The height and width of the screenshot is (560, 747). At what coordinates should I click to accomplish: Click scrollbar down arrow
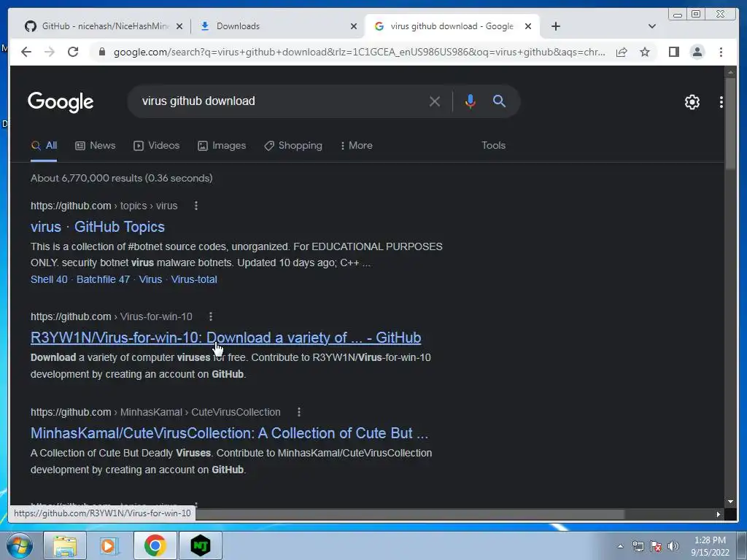click(730, 502)
